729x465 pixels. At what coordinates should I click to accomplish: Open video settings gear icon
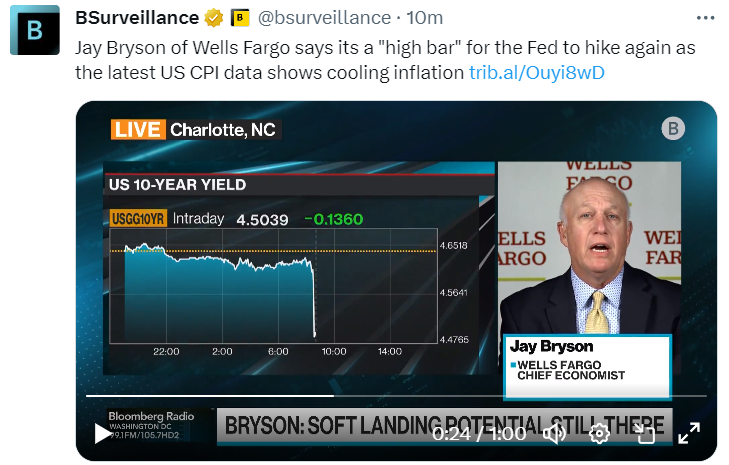599,433
